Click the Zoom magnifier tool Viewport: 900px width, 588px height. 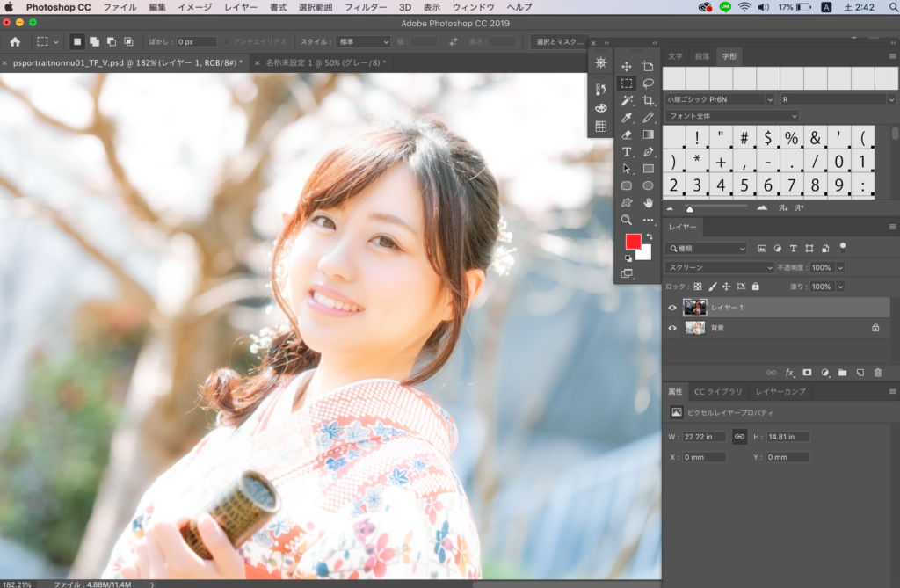click(627, 220)
